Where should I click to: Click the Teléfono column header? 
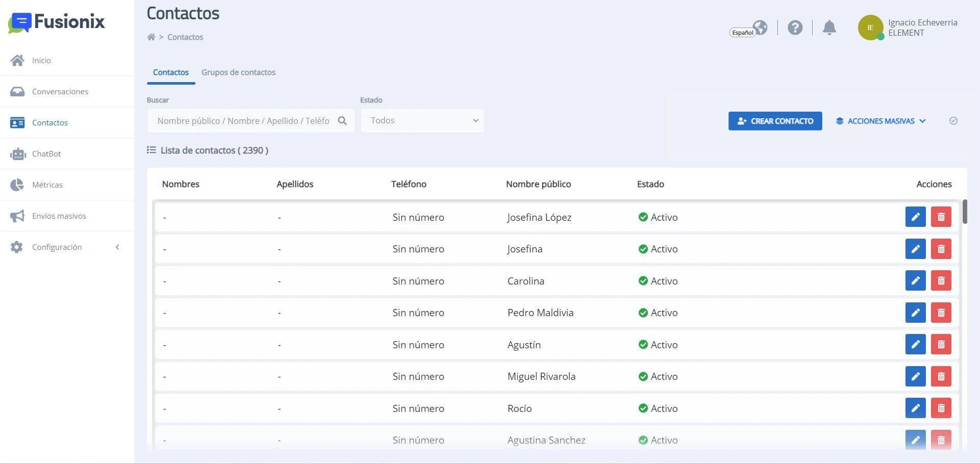tap(409, 184)
